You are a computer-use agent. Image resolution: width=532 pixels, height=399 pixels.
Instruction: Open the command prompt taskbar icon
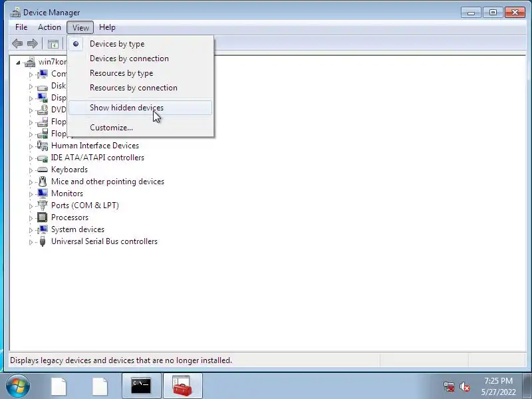coord(141,386)
